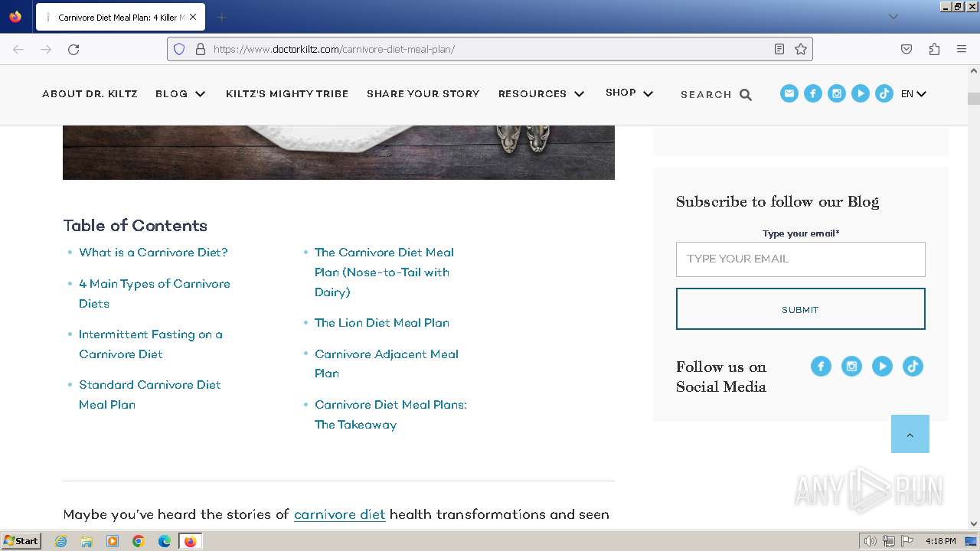Image resolution: width=980 pixels, height=551 pixels.
Task: Open YouTube icon in the top navigation
Action: point(861,93)
